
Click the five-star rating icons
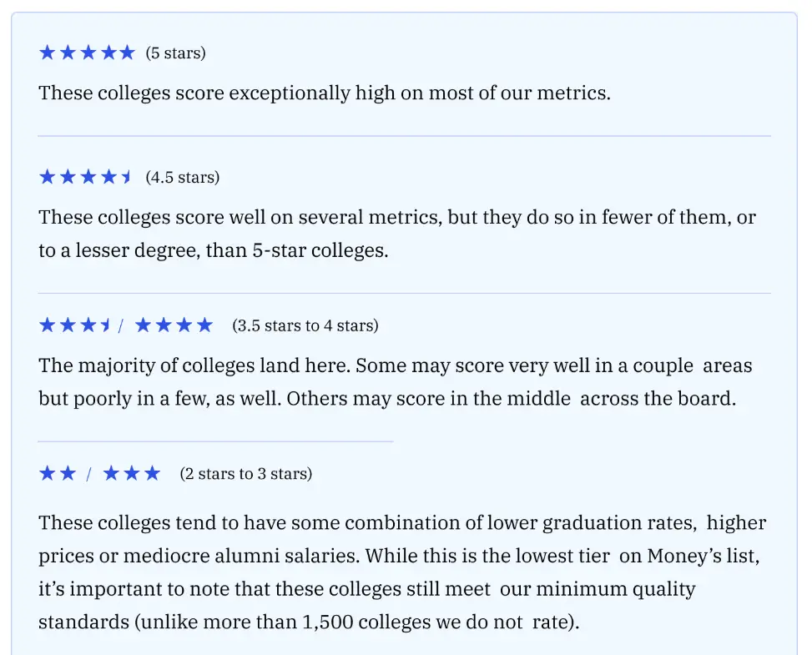(87, 53)
